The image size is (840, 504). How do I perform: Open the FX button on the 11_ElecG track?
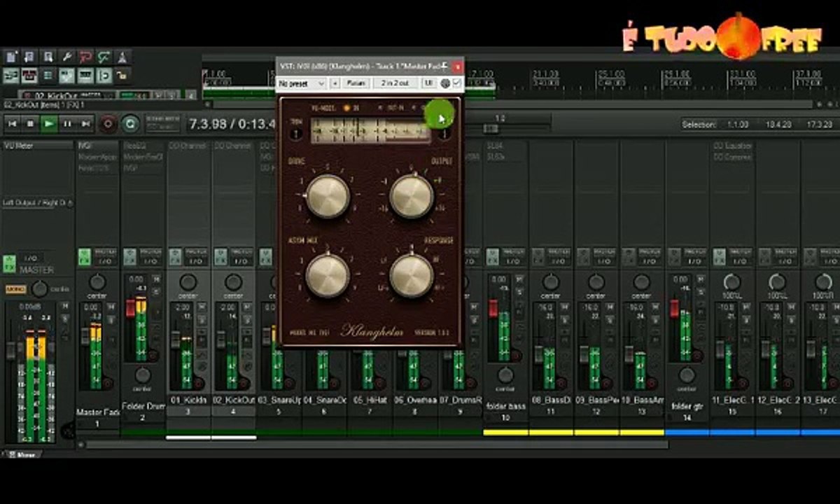click(x=720, y=257)
